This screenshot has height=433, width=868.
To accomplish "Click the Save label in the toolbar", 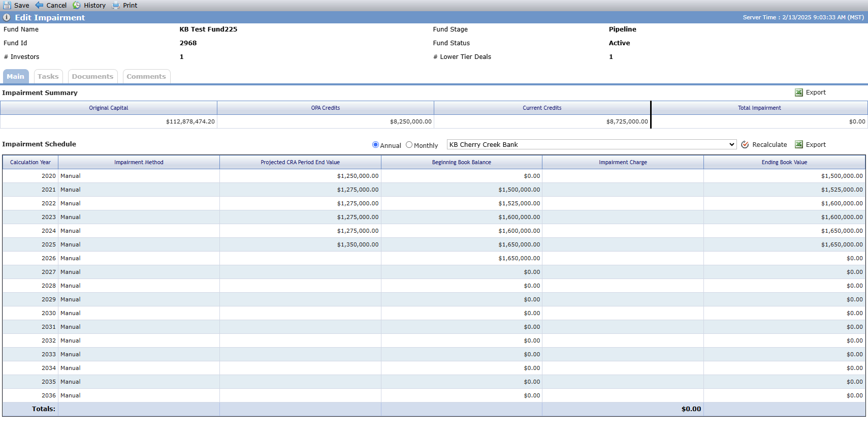I will point(21,5).
